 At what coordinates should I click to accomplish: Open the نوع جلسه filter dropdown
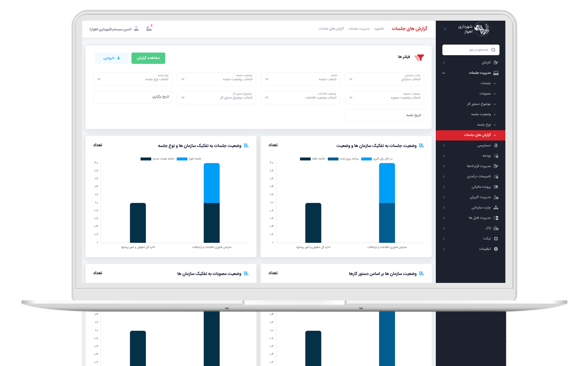(132, 79)
